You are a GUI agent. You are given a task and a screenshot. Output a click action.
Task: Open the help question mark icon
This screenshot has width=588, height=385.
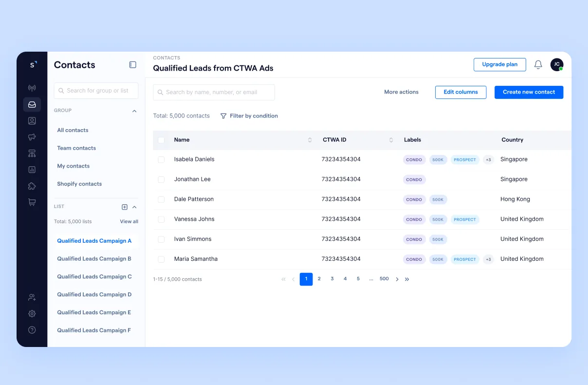[32, 330]
